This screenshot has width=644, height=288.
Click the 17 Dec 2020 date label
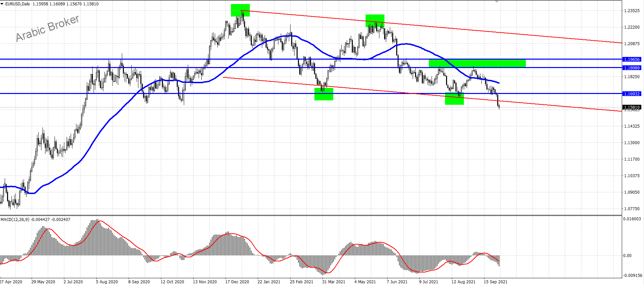[237, 282]
